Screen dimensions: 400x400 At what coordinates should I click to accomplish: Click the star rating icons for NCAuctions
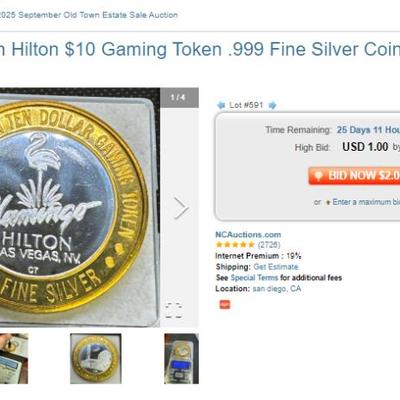click(235, 245)
